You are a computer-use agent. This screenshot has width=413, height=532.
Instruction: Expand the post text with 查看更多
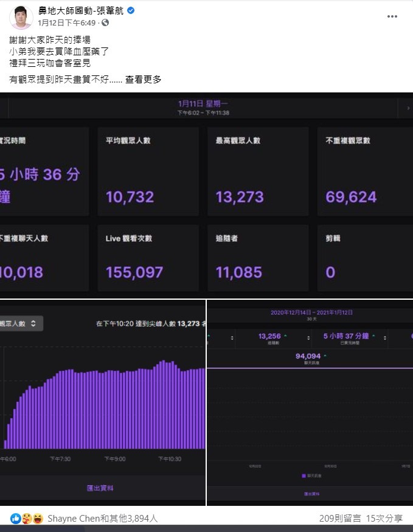coord(144,80)
